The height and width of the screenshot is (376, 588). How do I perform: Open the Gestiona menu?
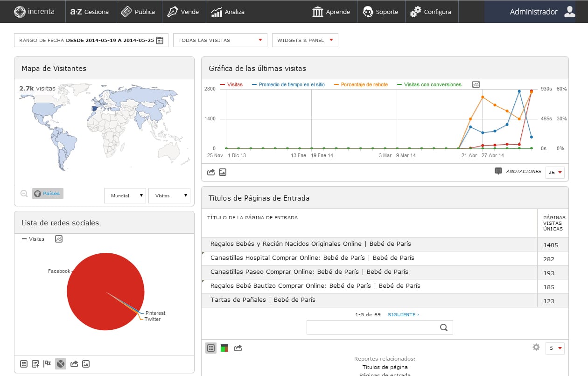pyautogui.click(x=89, y=12)
